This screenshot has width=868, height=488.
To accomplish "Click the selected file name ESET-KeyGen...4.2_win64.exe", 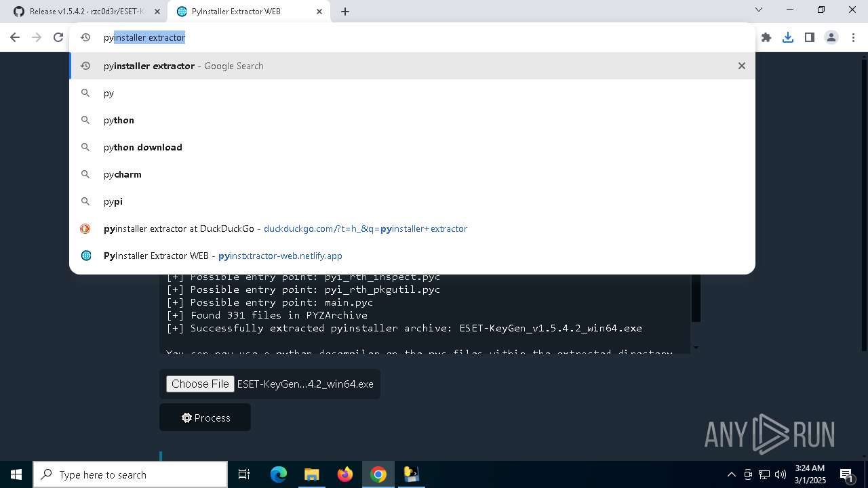I will tap(305, 384).
